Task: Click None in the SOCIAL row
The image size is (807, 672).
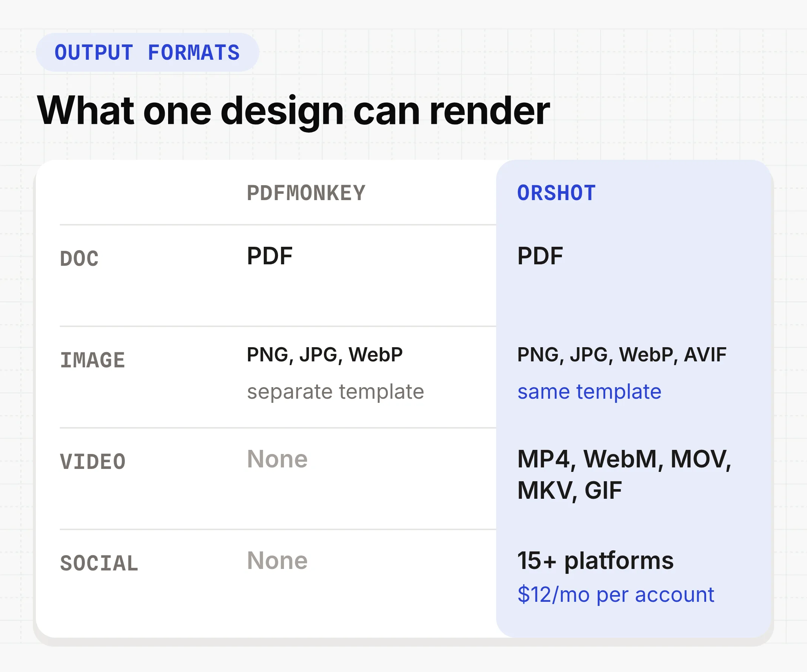Action: click(x=277, y=561)
